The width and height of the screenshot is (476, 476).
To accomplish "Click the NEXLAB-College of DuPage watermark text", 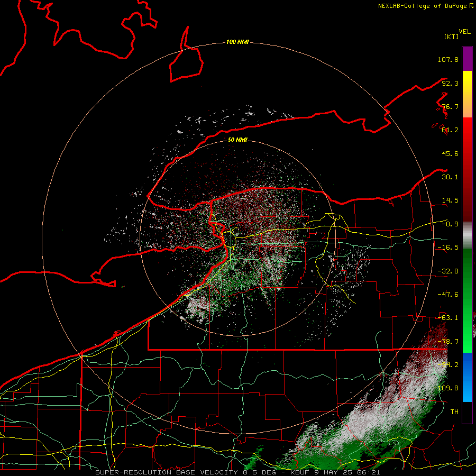I will [426, 6].
